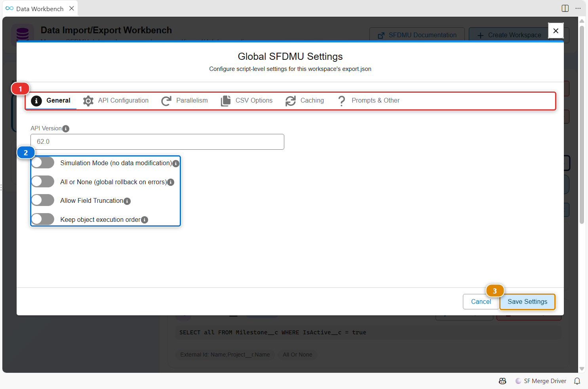Screen dimensions: 588x389
Task: Click the SFDMU Documentation button
Action: [417, 35]
